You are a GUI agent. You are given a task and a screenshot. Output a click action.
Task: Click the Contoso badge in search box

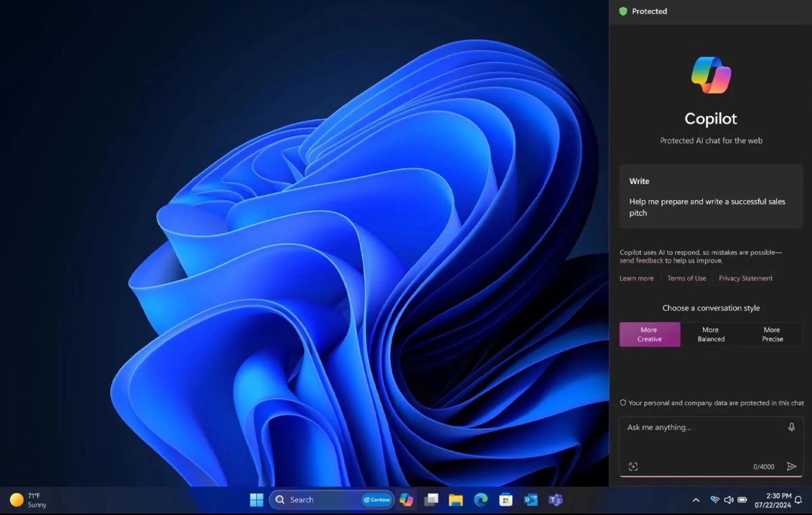377,500
